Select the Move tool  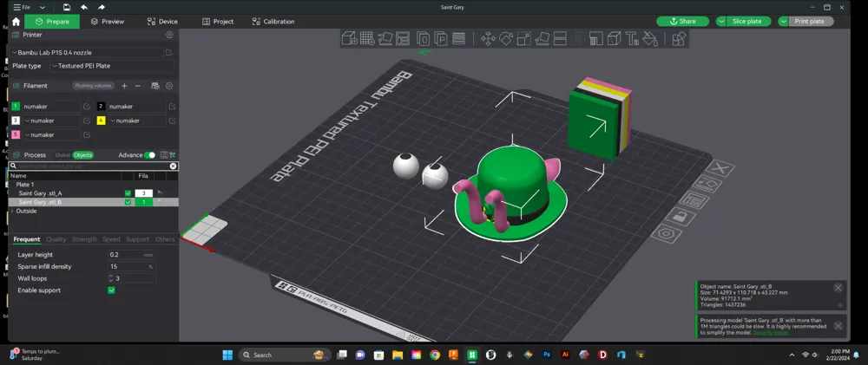point(488,39)
